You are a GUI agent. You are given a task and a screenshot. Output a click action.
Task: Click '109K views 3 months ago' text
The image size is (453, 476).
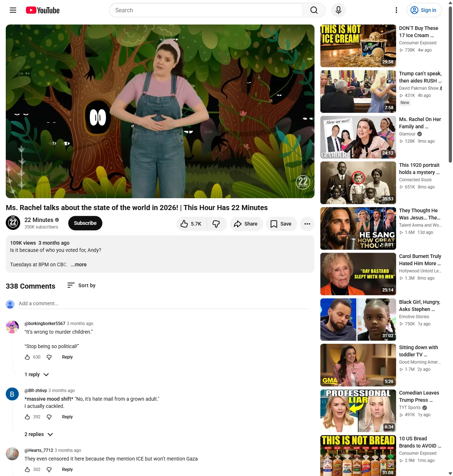pos(40,243)
